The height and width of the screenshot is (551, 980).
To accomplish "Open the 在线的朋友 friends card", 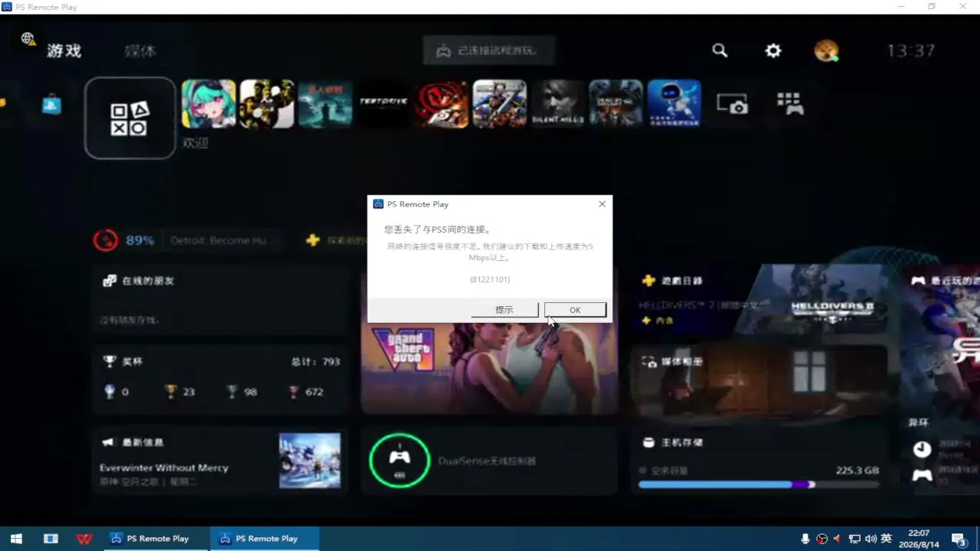I will (220, 300).
